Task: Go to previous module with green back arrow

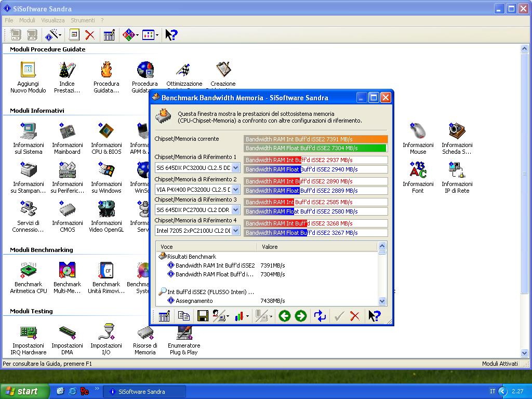Action: click(284, 316)
